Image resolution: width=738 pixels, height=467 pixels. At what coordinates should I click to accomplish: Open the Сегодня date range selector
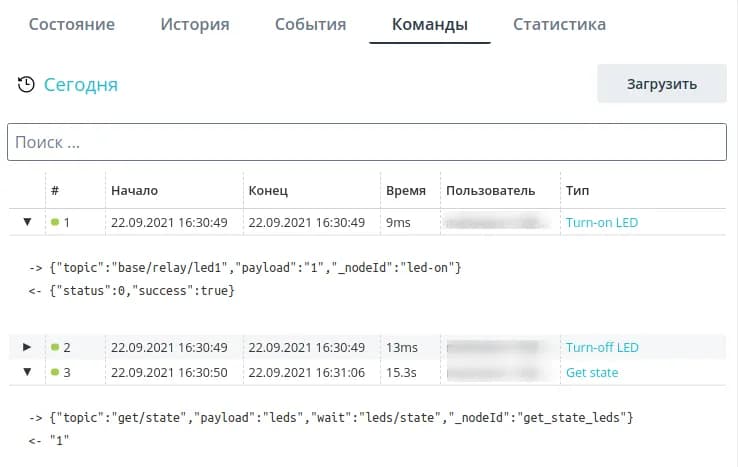coord(81,85)
